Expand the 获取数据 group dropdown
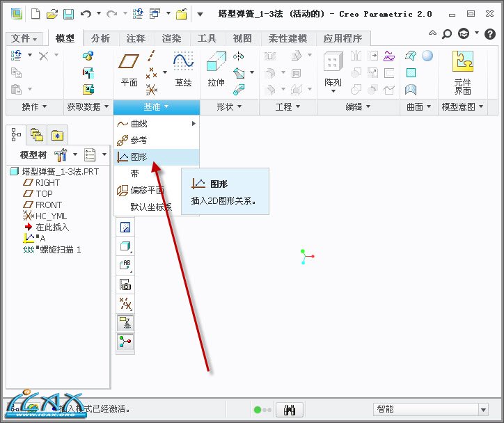504x423 pixels. [x=88, y=107]
